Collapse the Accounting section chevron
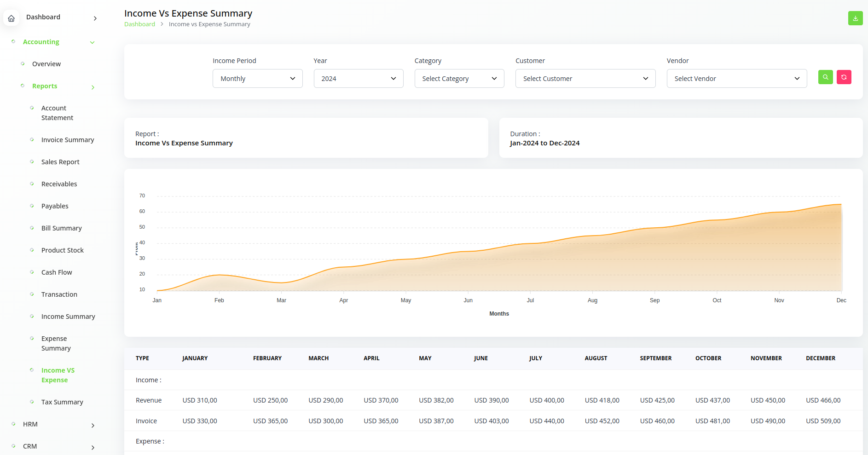The image size is (868, 455). (92, 42)
